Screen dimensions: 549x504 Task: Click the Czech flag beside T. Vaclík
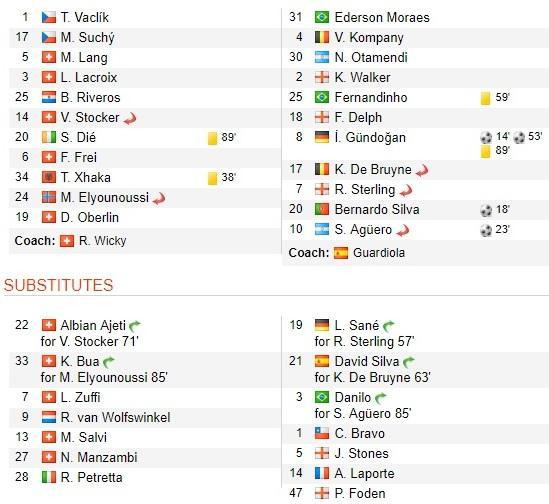coord(49,17)
